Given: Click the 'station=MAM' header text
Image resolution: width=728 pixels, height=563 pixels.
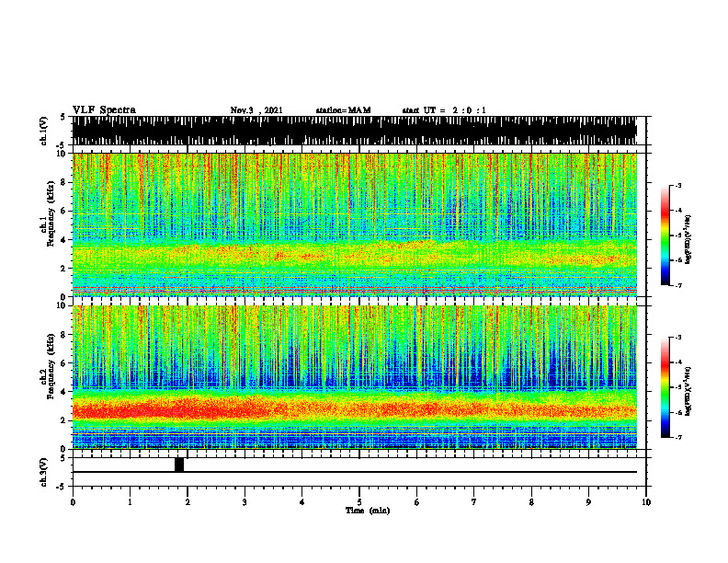Looking at the screenshot, I should tap(343, 110).
